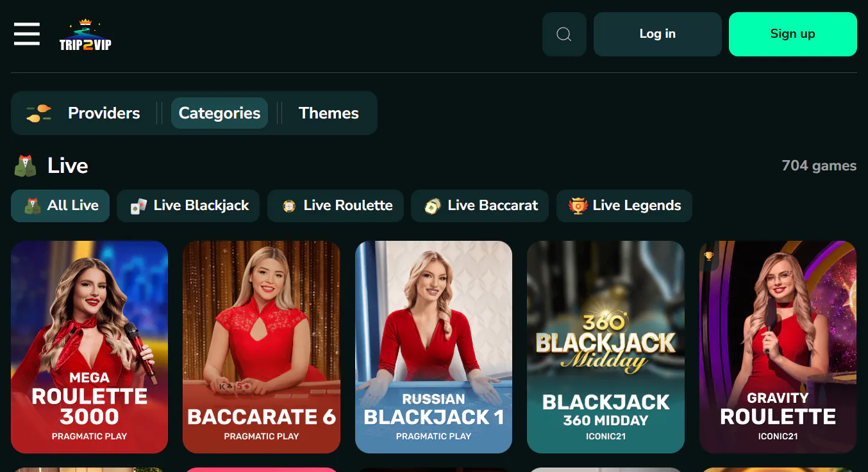Open the Gravity Roulette game card
Viewport: 868px width, 472px height.
[x=778, y=347]
